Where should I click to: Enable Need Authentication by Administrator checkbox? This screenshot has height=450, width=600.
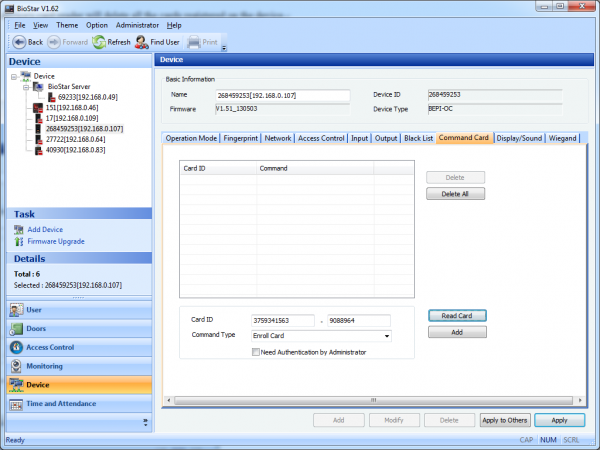pos(256,352)
